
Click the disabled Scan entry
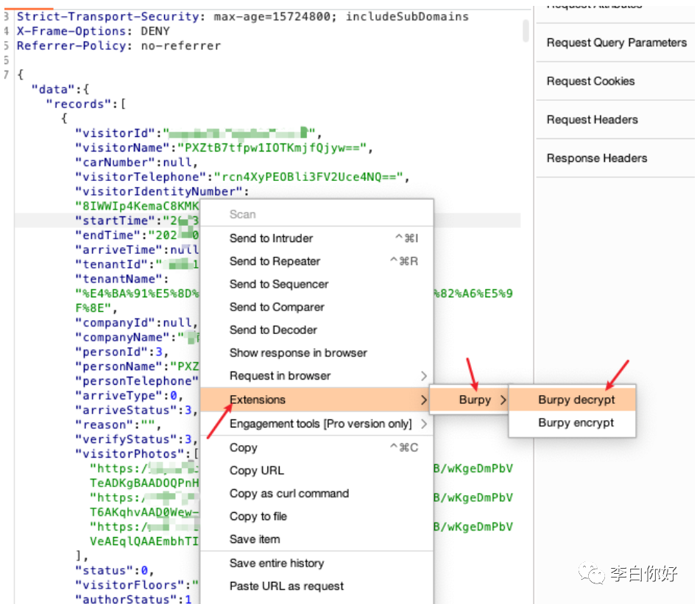coord(317,215)
